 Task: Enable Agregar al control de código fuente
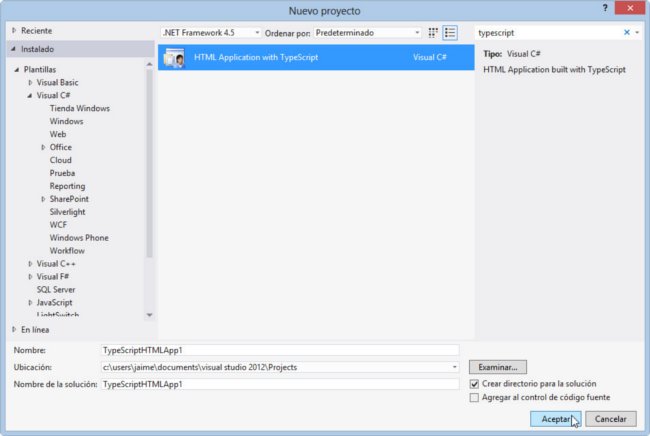[474, 398]
